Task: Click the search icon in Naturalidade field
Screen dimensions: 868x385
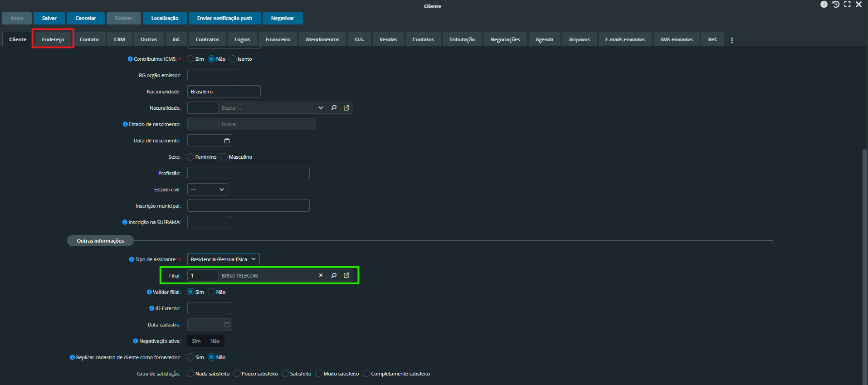Action: pyautogui.click(x=334, y=108)
